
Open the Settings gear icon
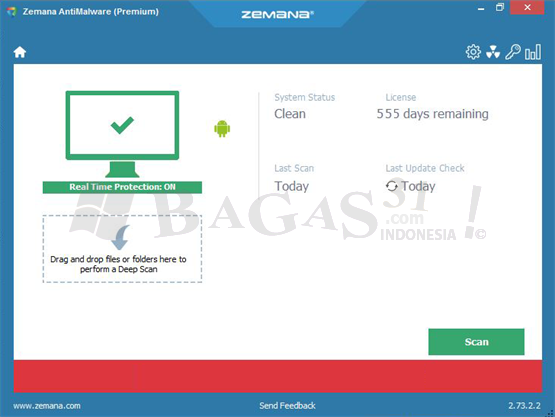pyautogui.click(x=473, y=52)
